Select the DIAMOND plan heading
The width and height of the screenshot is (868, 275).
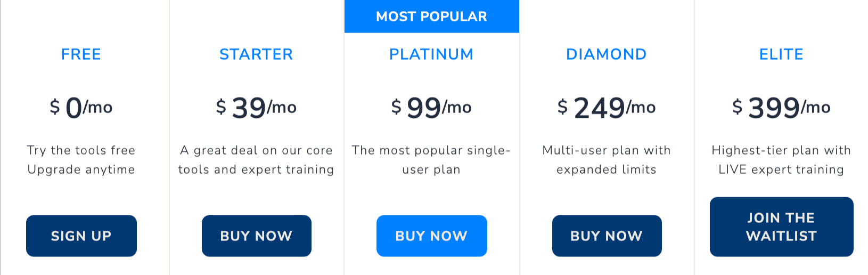(607, 54)
